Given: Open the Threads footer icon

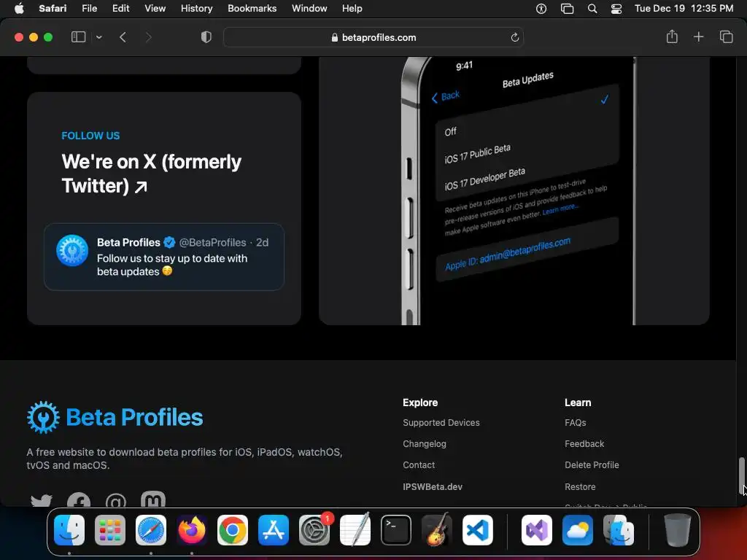Looking at the screenshot, I should click(x=116, y=500).
